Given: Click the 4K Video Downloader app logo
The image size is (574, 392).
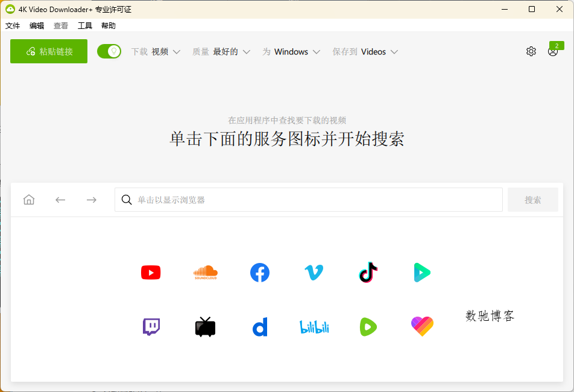Looking at the screenshot, I should click(10, 9).
